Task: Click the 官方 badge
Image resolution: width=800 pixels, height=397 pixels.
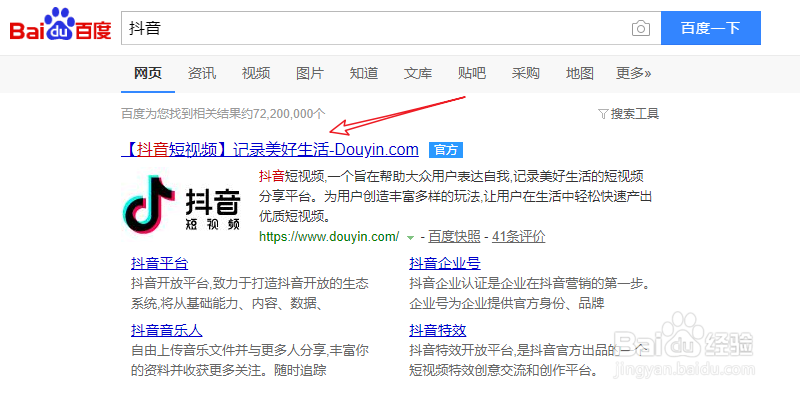Action: tap(446, 150)
